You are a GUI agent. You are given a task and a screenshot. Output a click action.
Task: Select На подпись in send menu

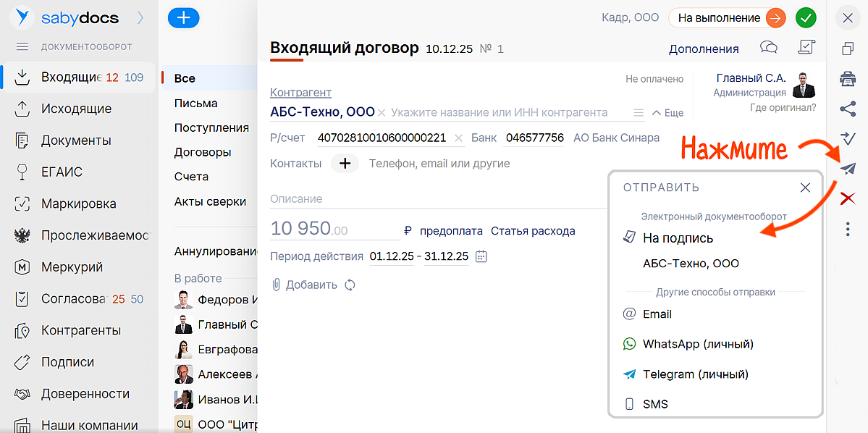(678, 237)
